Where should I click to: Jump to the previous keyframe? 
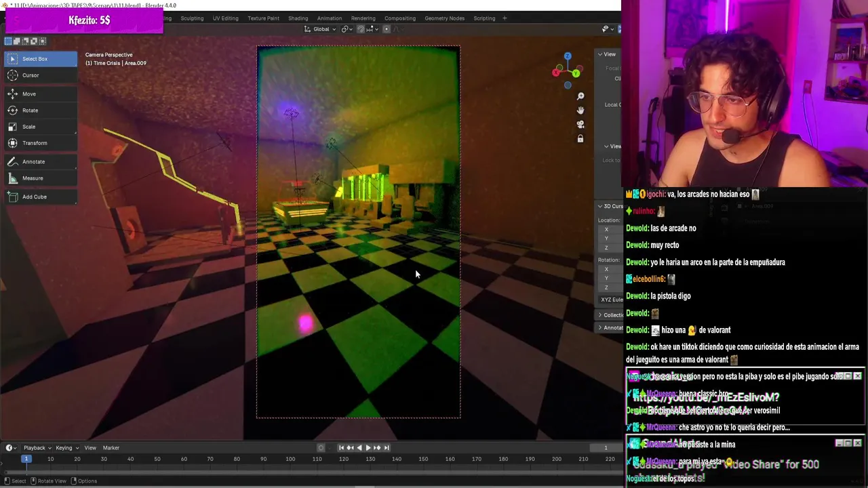[350, 447]
